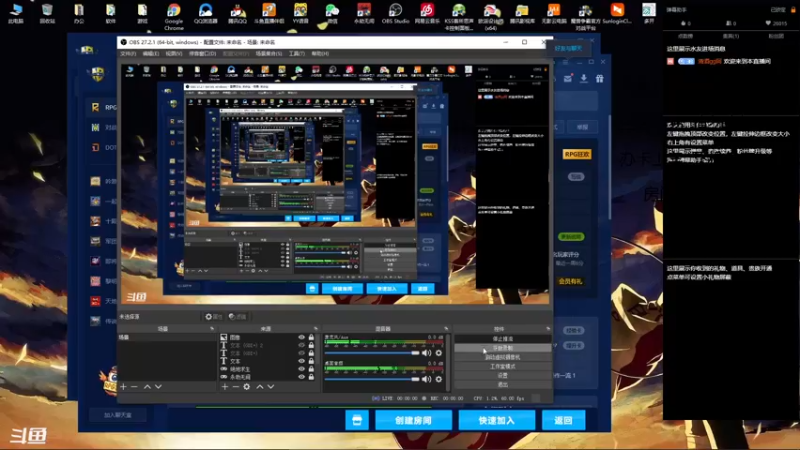Adjust 桌面音频 volume slider

(x=372, y=379)
